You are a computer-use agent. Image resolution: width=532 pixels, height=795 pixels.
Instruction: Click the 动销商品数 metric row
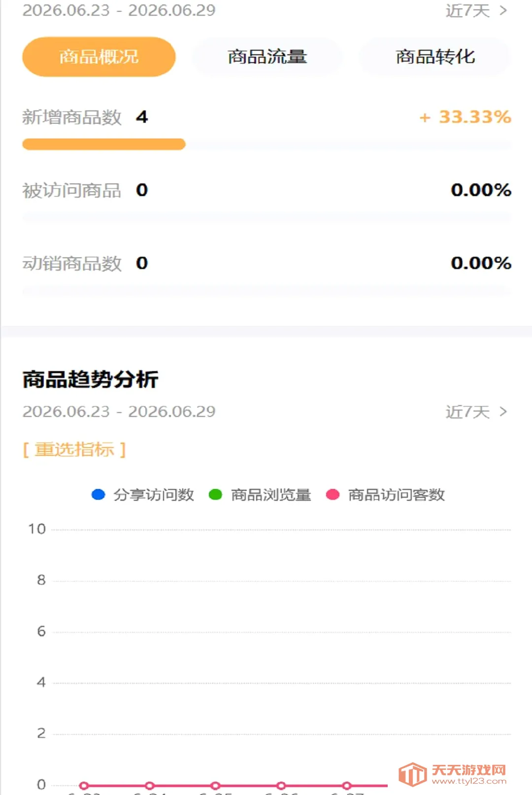pos(266,263)
